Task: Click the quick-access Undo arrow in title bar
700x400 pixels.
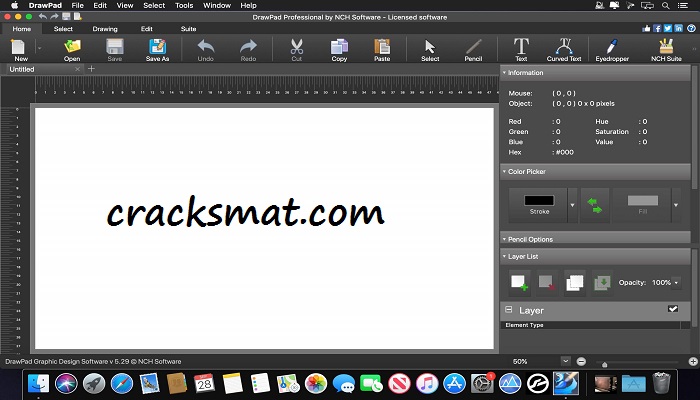Action: [x=43, y=17]
